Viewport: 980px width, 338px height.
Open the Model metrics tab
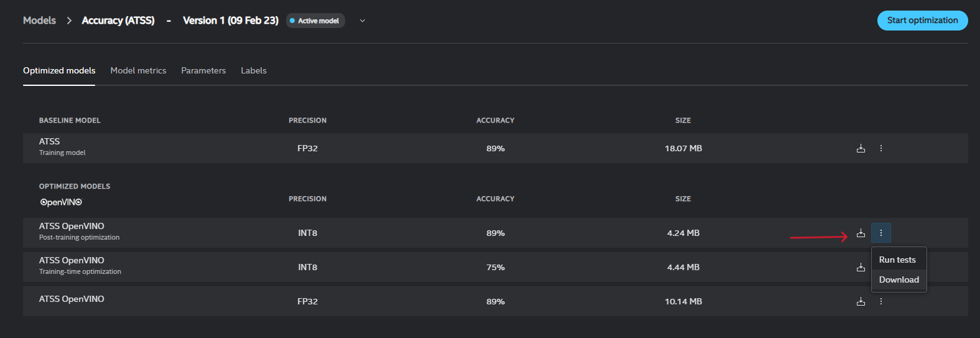click(138, 70)
